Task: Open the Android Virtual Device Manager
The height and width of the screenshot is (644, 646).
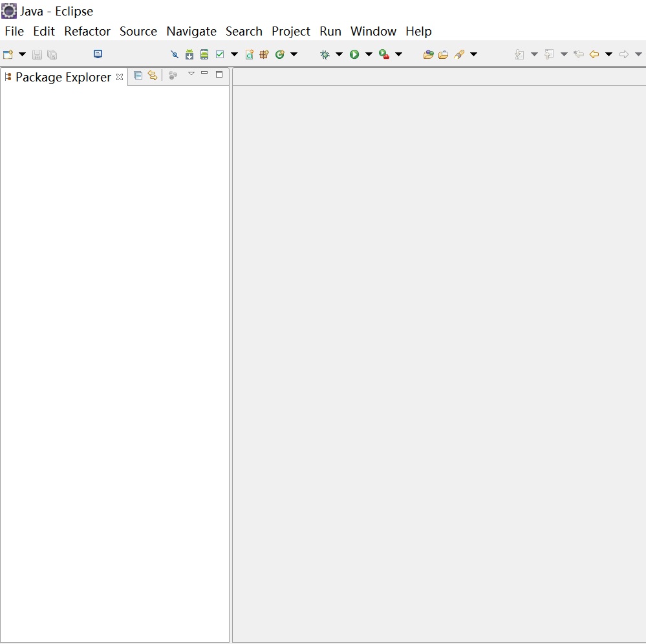Action: (x=204, y=54)
